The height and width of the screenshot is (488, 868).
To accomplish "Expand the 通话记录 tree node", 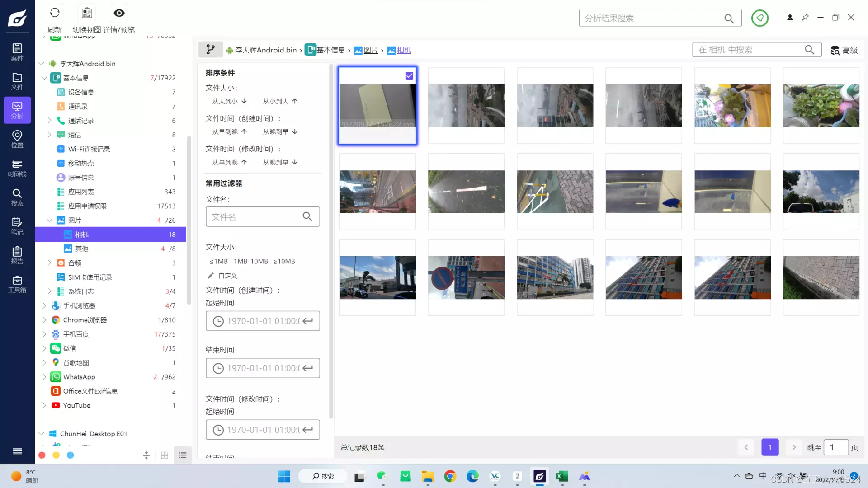I will coord(49,121).
